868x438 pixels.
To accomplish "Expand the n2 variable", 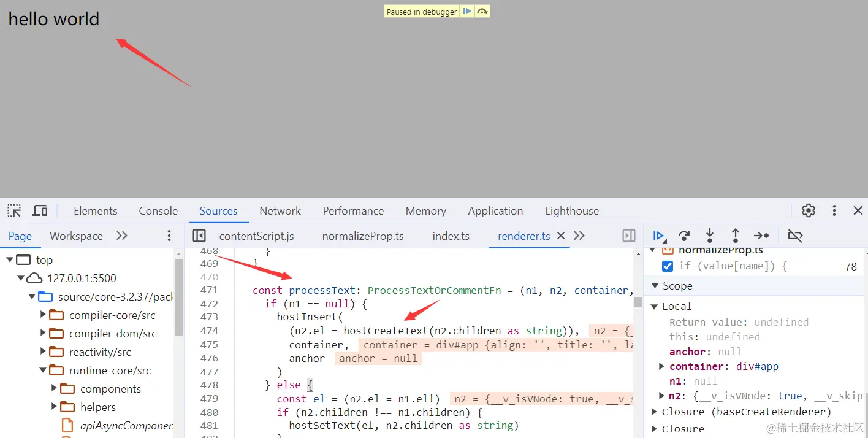I will pos(662,396).
